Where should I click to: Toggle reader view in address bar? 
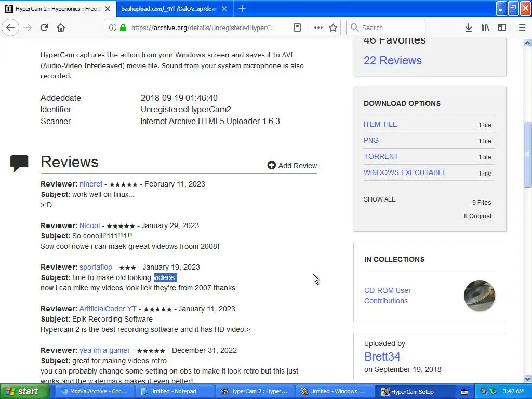(297, 28)
